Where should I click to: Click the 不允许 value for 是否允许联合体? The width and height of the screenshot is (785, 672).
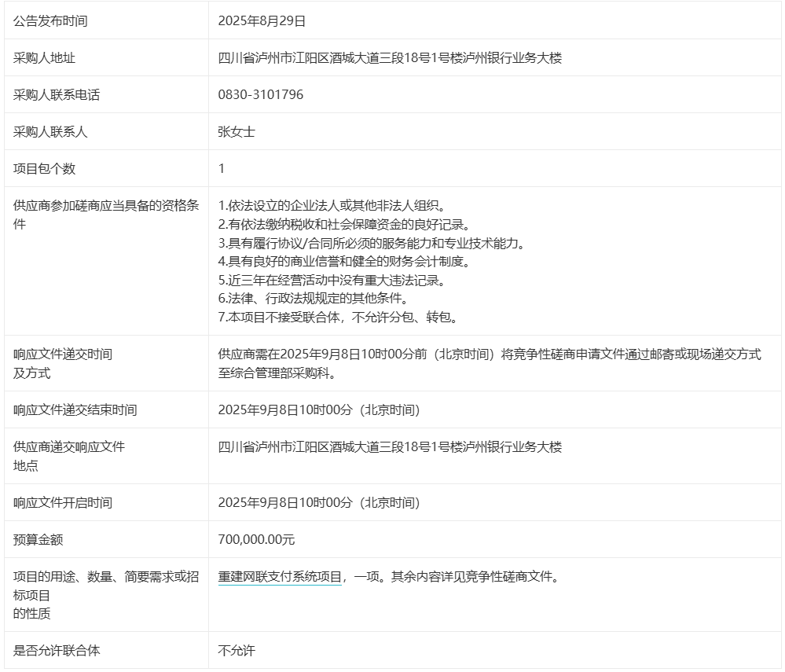point(237,651)
